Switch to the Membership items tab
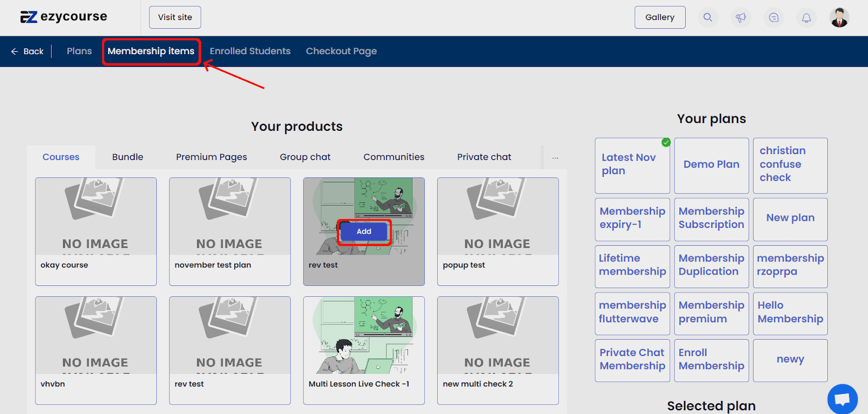 click(x=151, y=51)
